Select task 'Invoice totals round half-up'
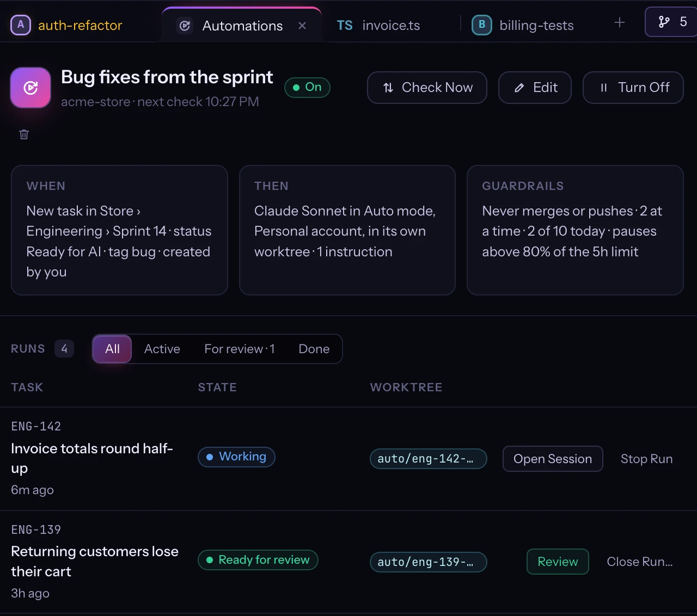The height and width of the screenshot is (616, 697). [92, 458]
